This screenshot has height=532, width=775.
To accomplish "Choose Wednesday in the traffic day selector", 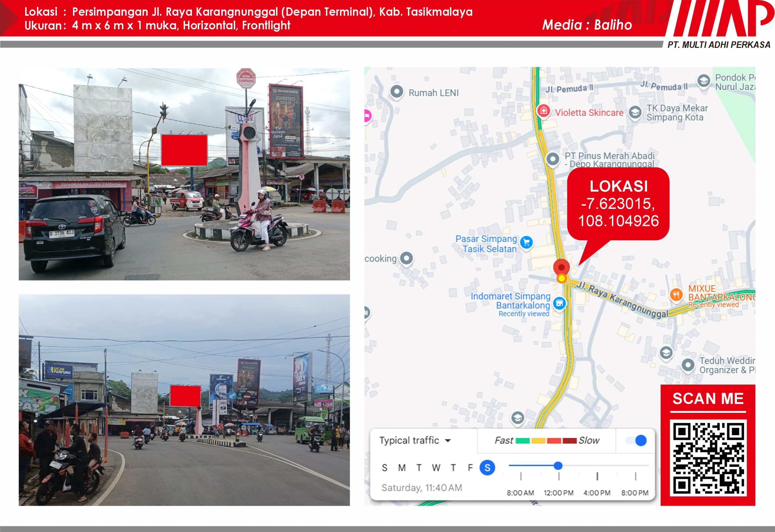I will click(x=436, y=468).
